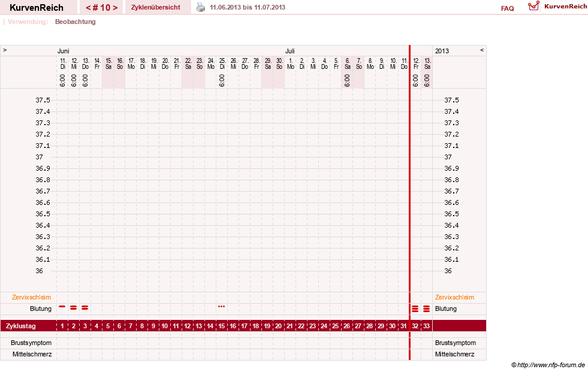Go to the next cycle with the > arrow after #10
The width and height of the screenshot is (588, 372).
click(x=115, y=8)
